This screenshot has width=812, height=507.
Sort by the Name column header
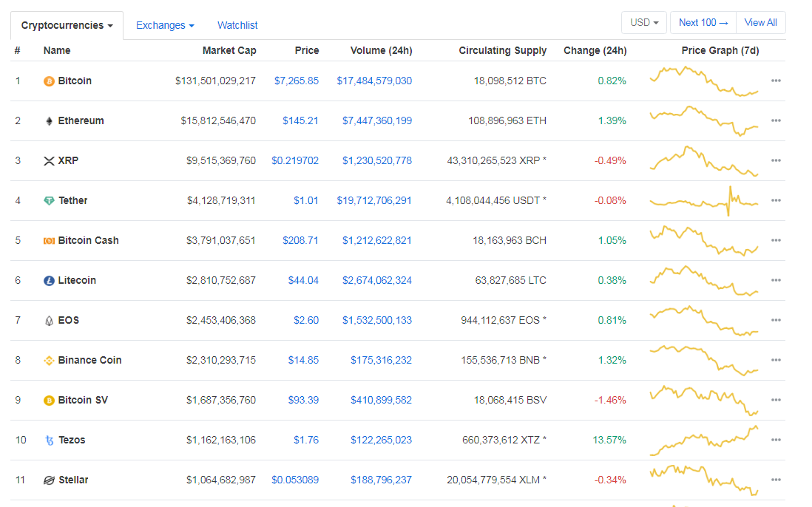coord(57,51)
